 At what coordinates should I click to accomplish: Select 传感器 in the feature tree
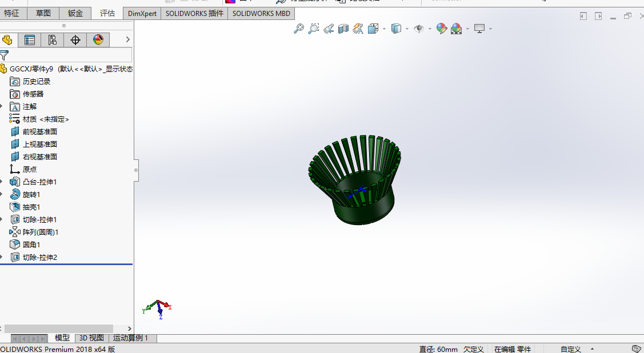pos(27,94)
